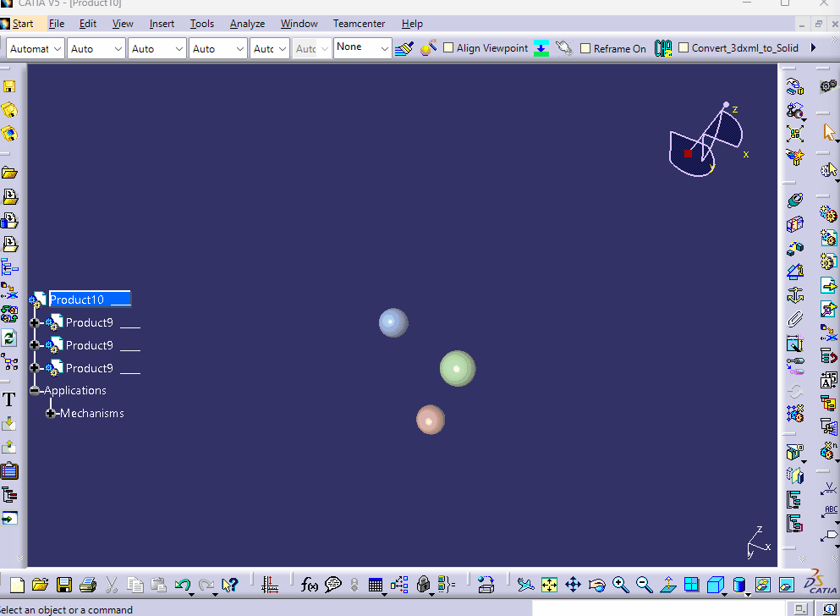Open the Automat dropdown

(x=36, y=49)
